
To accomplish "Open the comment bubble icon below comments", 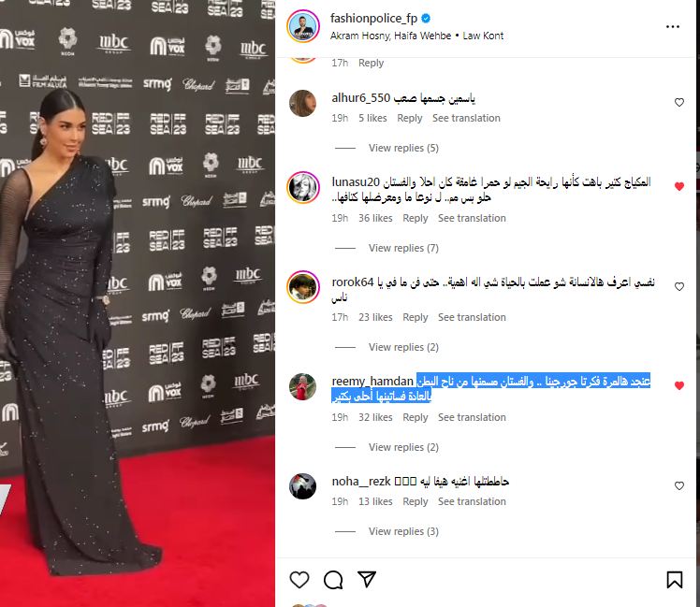I will click(333, 579).
